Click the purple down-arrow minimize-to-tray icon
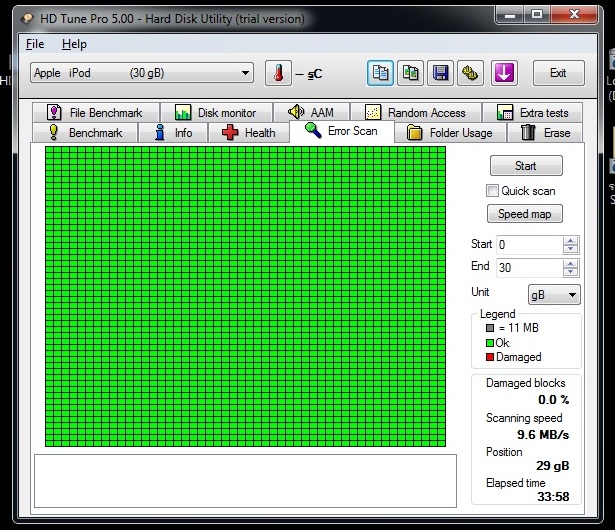 coord(504,73)
